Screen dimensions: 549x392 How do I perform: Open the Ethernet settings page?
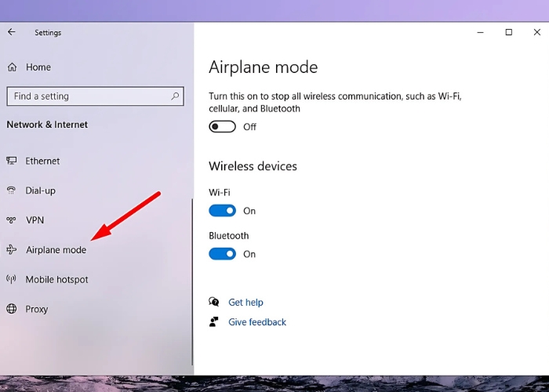(42, 161)
